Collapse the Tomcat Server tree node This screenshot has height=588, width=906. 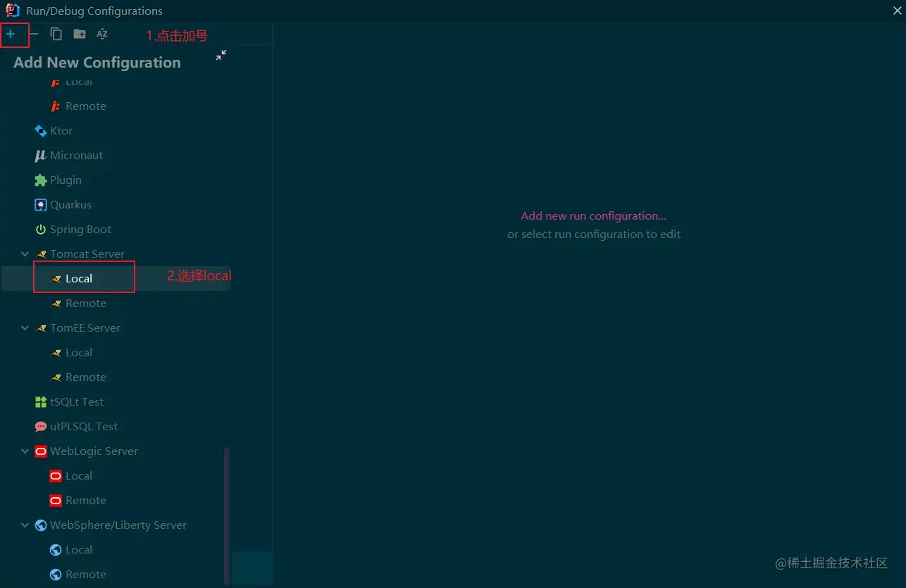pos(25,254)
